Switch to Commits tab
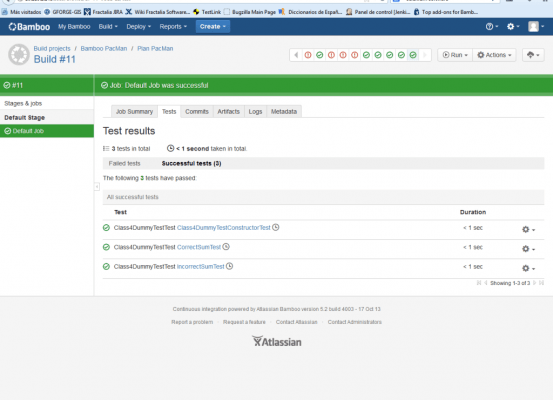Image resolution: width=553 pixels, height=400 pixels. point(197,111)
